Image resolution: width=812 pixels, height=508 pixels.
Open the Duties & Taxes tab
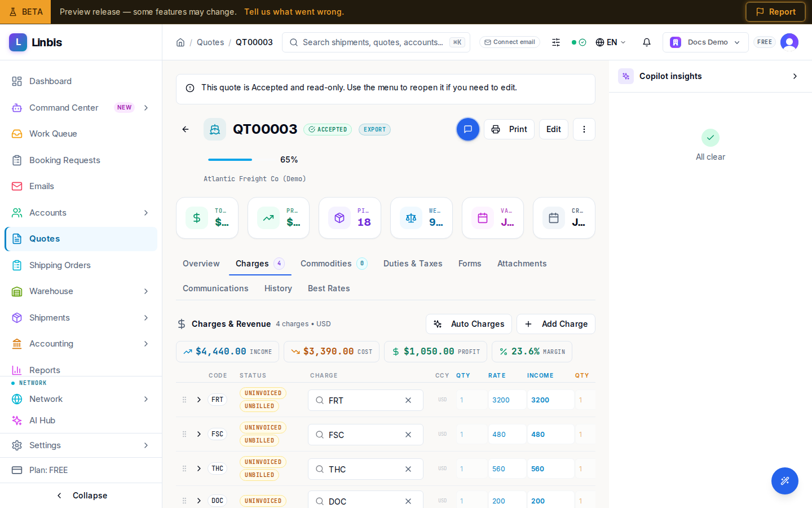(x=413, y=264)
